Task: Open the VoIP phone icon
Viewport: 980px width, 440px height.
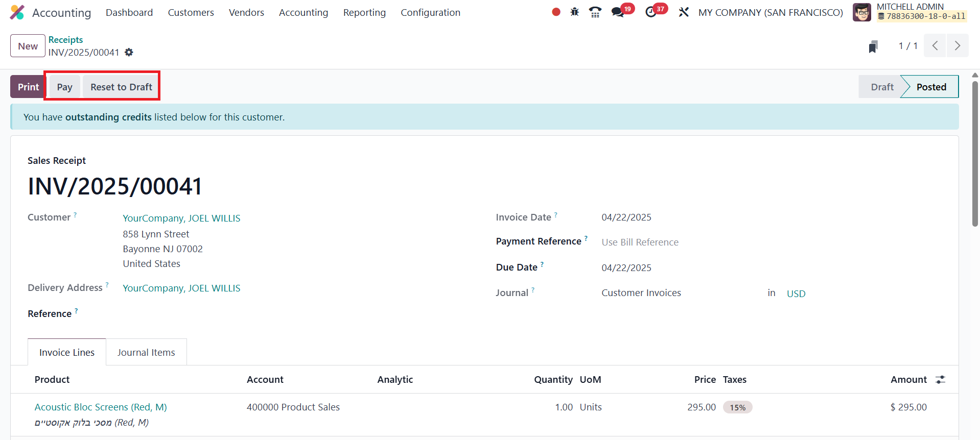Action: tap(595, 12)
